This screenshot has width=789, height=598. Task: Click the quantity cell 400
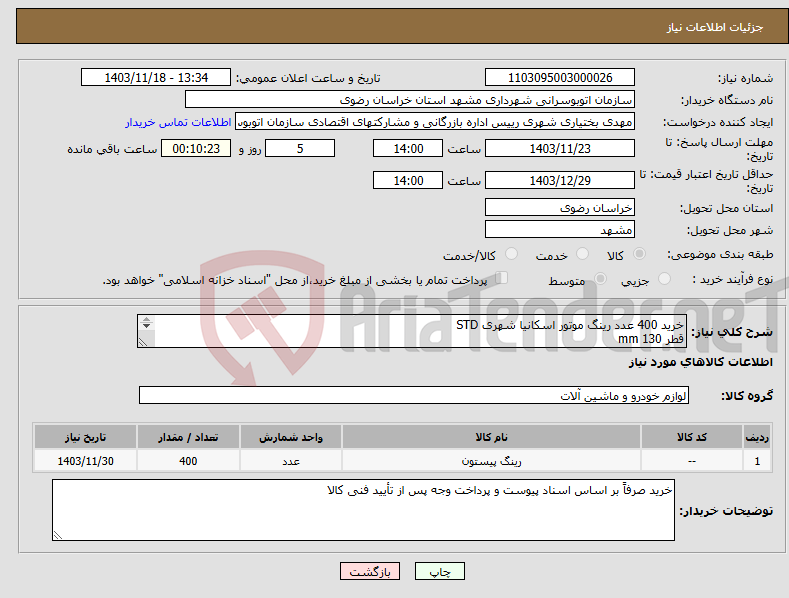point(188,461)
